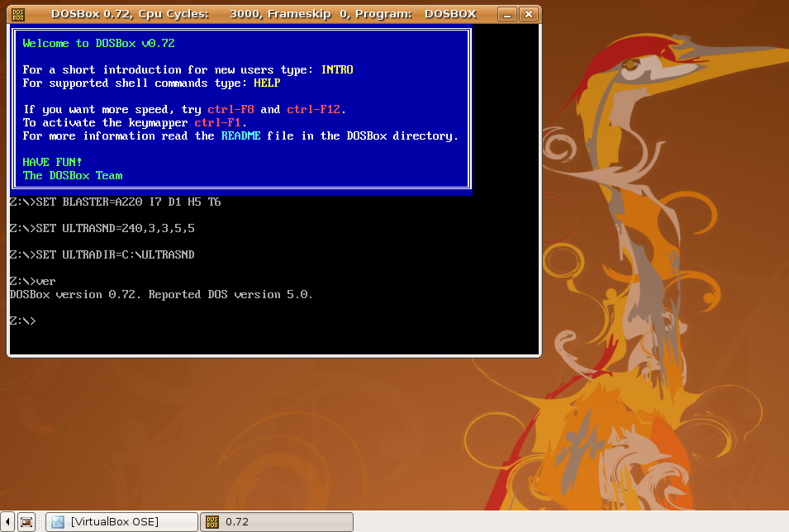The width and height of the screenshot is (789, 532).
Task: Click the left arrow panel hide button
Action: coord(7,522)
